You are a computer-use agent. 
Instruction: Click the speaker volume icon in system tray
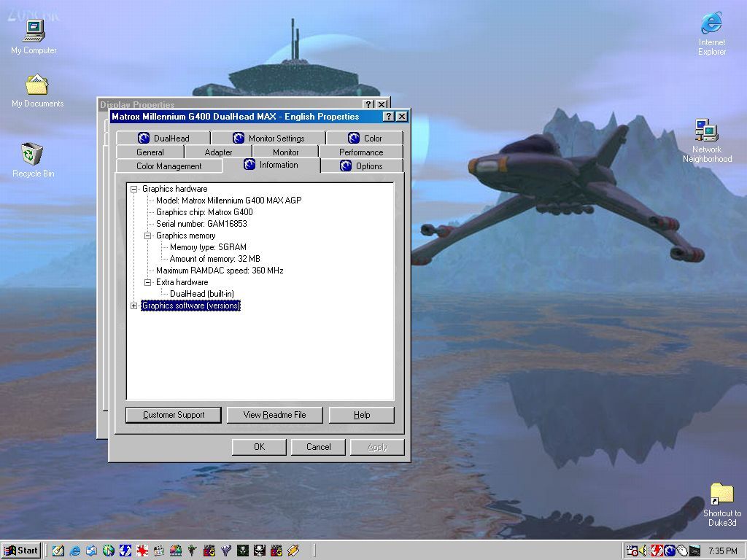(x=645, y=551)
